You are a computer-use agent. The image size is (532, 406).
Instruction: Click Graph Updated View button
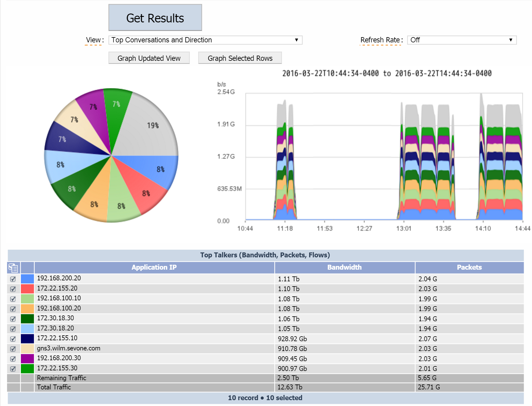[149, 58]
